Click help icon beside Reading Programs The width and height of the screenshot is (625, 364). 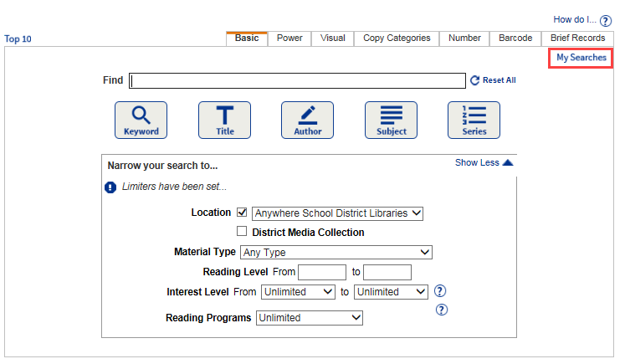[x=443, y=310]
